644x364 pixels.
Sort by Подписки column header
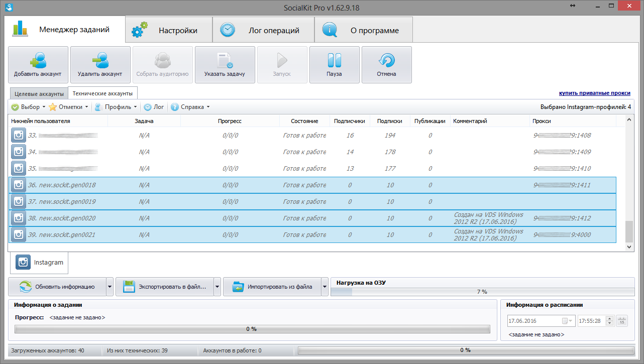click(x=389, y=121)
